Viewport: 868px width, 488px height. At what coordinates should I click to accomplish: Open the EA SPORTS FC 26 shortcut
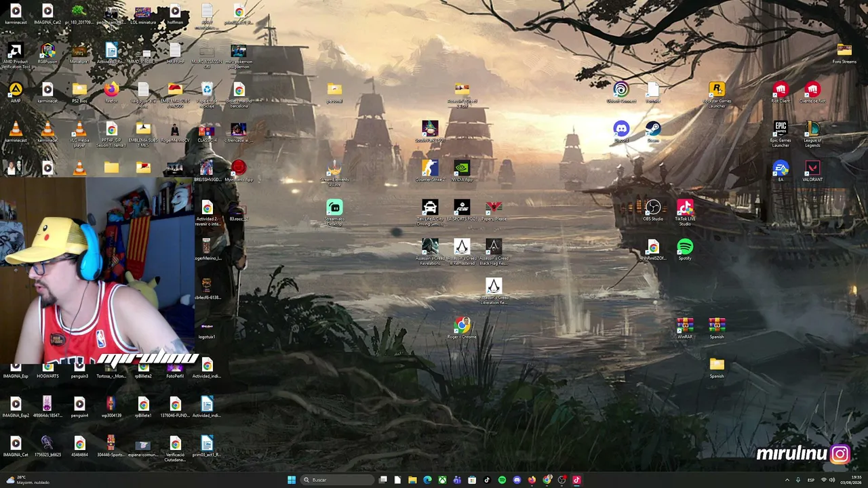pyautogui.click(x=462, y=210)
